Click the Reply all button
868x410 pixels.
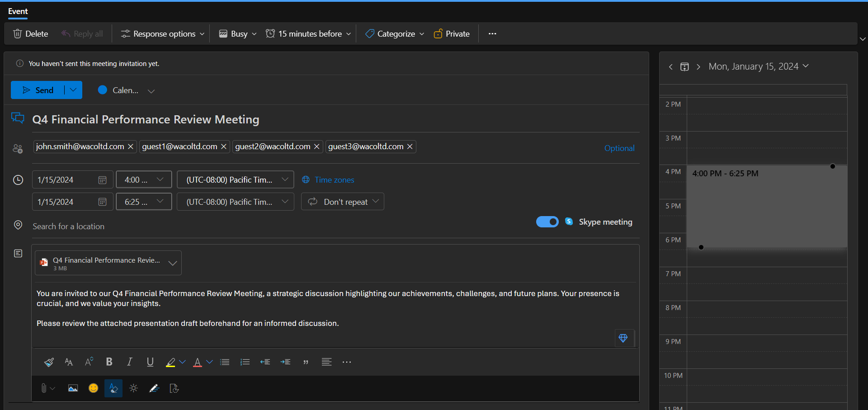(x=82, y=34)
